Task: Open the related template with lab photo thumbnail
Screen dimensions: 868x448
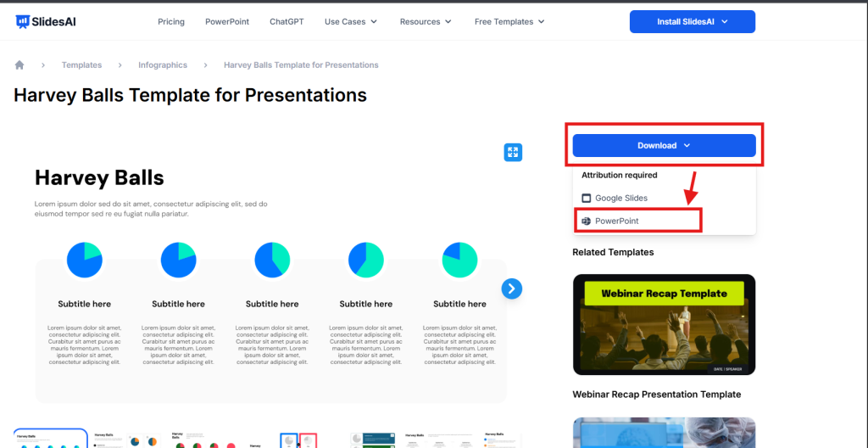Action: (x=664, y=433)
